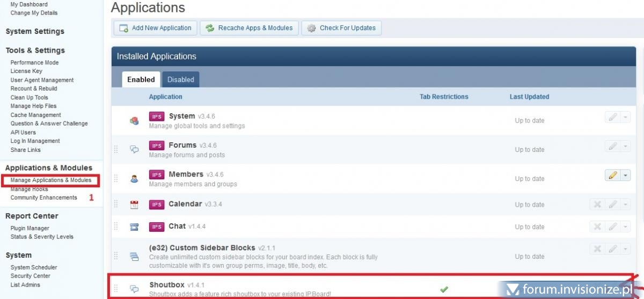Open Plugin Manager under Report Center
Image resolution: width=644 pixels, height=299 pixels.
pos(30,228)
